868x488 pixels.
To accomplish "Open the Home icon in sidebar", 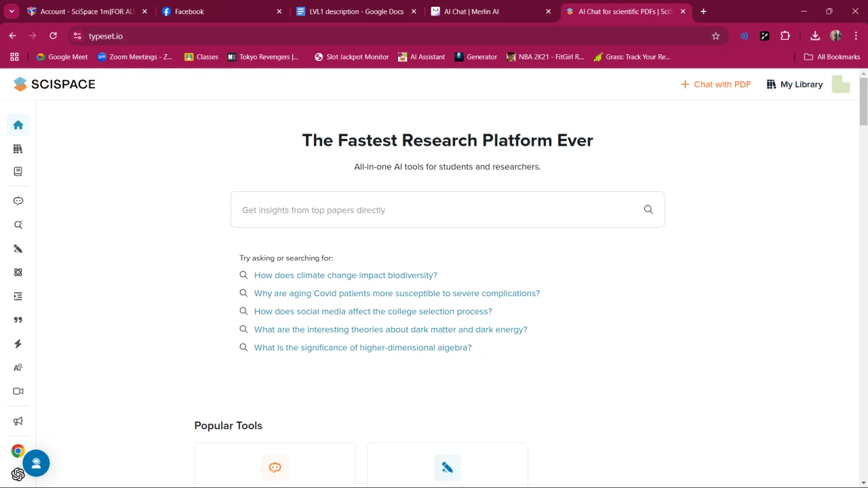I will tap(18, 125).
